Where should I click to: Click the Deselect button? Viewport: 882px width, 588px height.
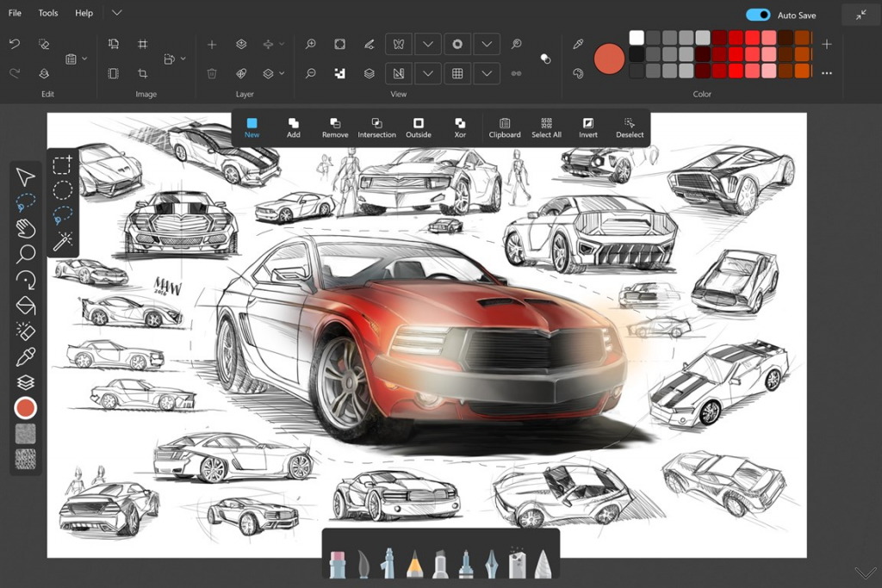click(x=630, y=127)
